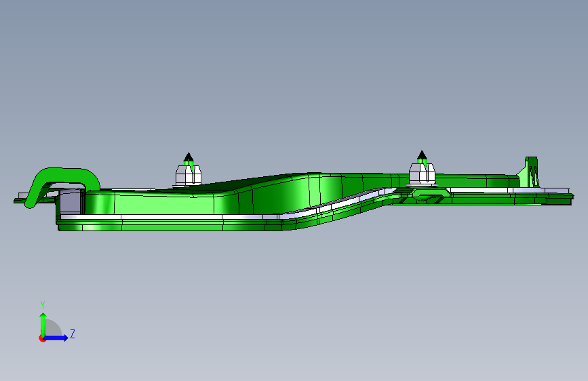Select the right white hex nut fastener
Viewport: 588px width, 381px height.
(x=422, y=174)
